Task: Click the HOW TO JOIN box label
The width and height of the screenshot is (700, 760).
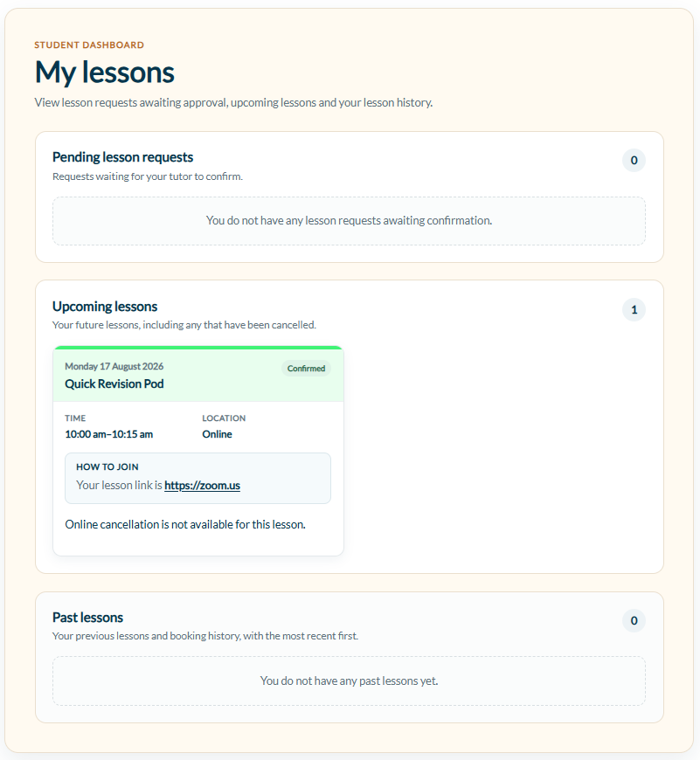Action: (x=107, y=466)
